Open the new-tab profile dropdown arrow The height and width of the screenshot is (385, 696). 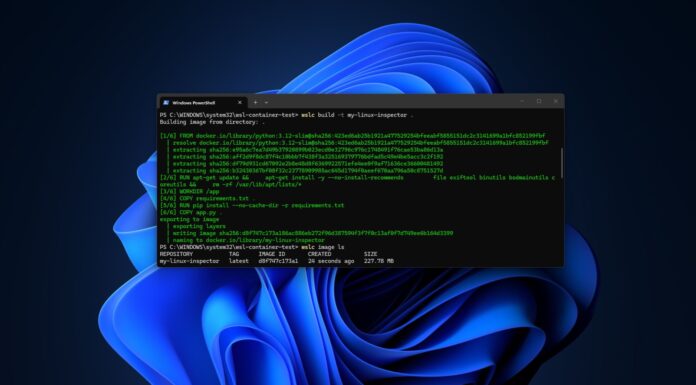pyautogui.click(x=266, y=103)
